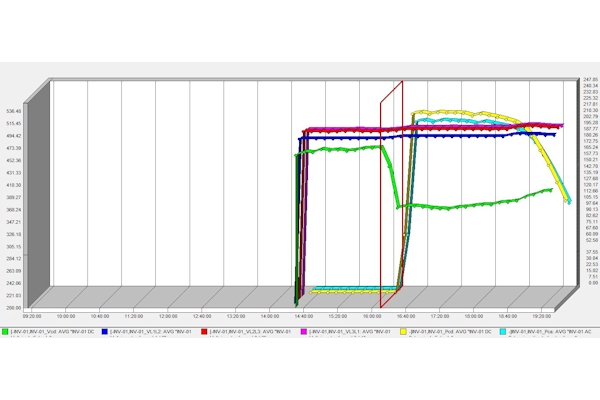The image size is (600, 400).
Task: Click the red VL2L3 legend swatch
Action: [x=205, y=329]
